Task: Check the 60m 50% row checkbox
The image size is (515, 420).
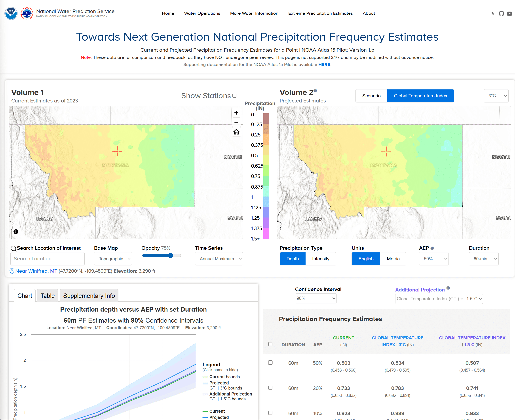Action: pyautogui.click(x=270, y=362)
